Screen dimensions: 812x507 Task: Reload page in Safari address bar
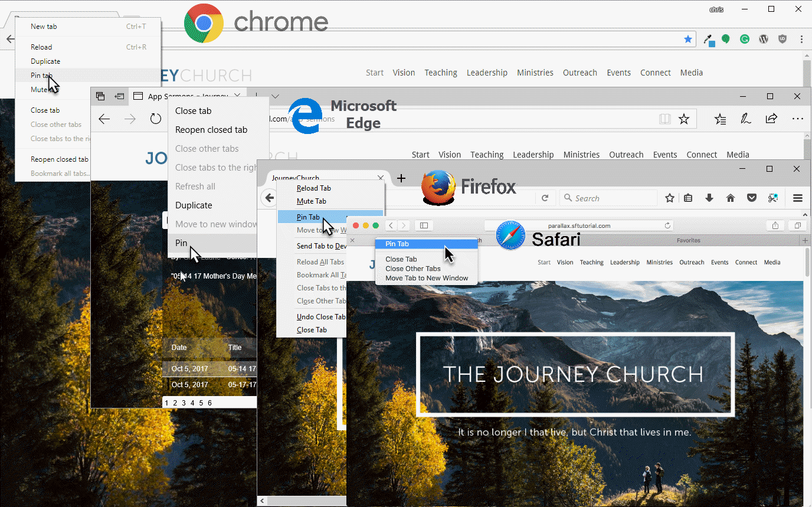point(667,225)
